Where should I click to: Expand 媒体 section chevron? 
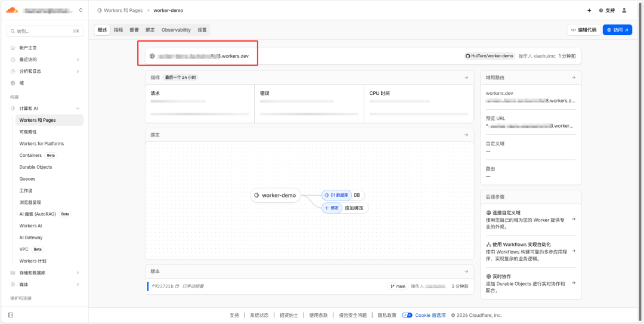[x=78, y=284]
